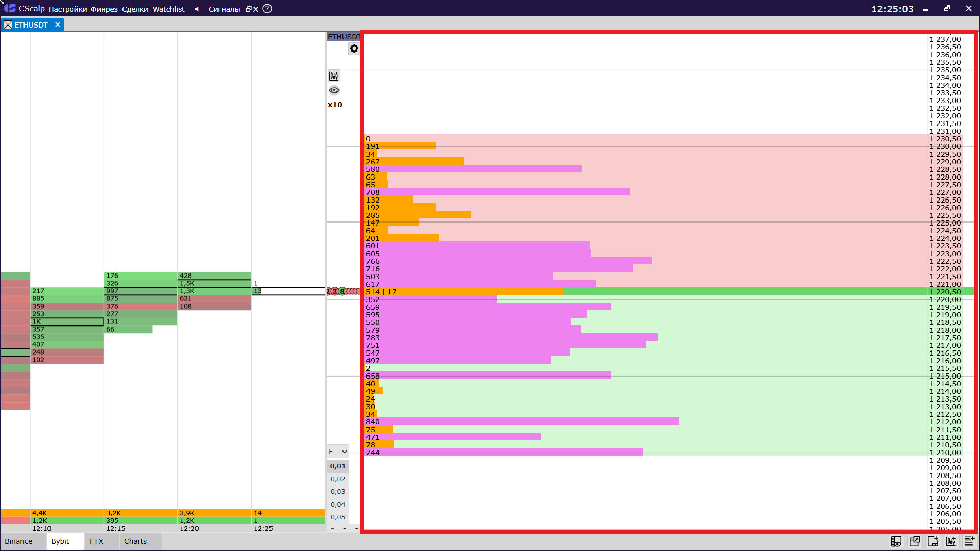This screenshot has height=551, width=980.
Task: Click the speaker mute icon in top bar
Action: 197,9
